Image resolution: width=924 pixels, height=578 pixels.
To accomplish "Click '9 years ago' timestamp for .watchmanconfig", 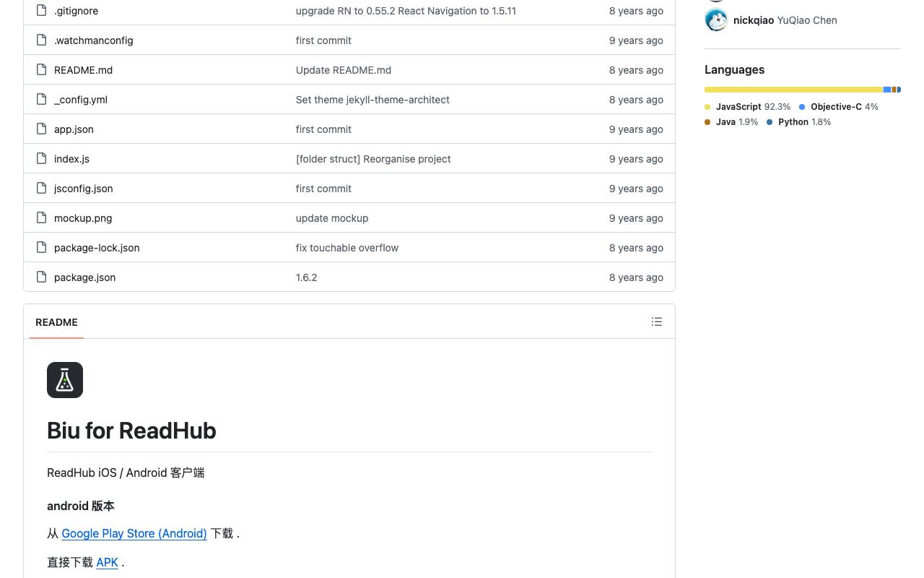I will 636,40.
